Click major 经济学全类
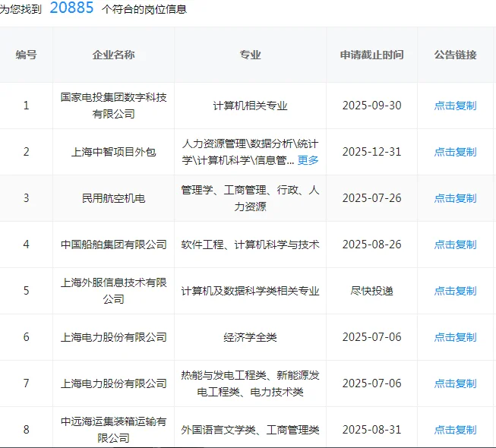Screen dimensions: 496x448 tap(250, 337)
